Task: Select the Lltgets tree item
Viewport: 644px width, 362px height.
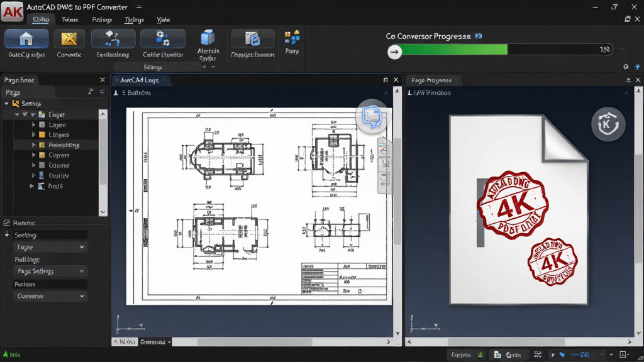Action: point(58,134)
